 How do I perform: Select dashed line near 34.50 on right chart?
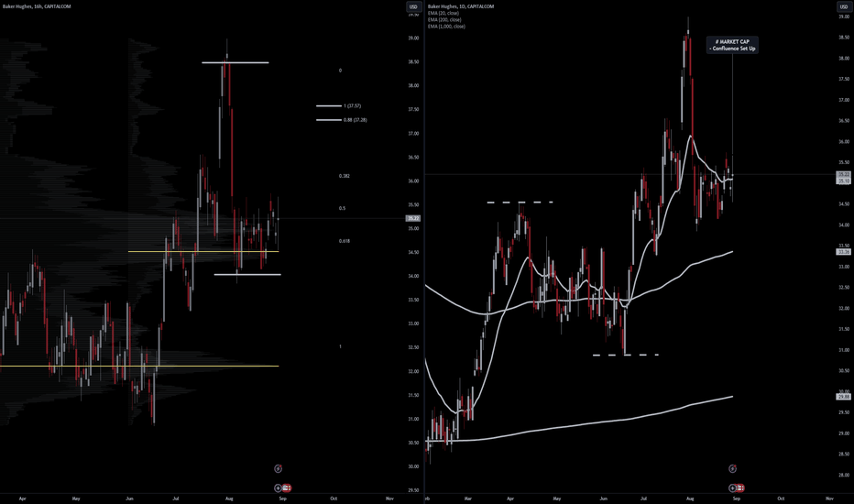(x=520, y=203)
